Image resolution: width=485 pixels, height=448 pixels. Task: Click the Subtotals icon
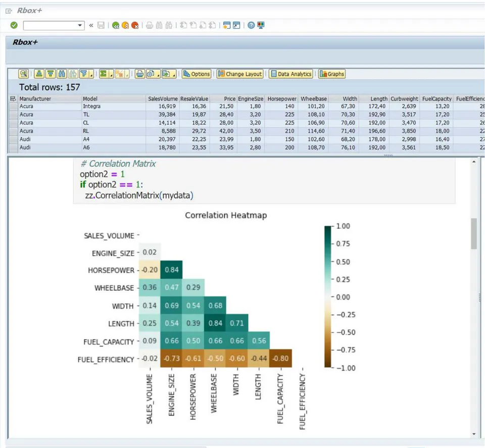[x=119, y=74]
